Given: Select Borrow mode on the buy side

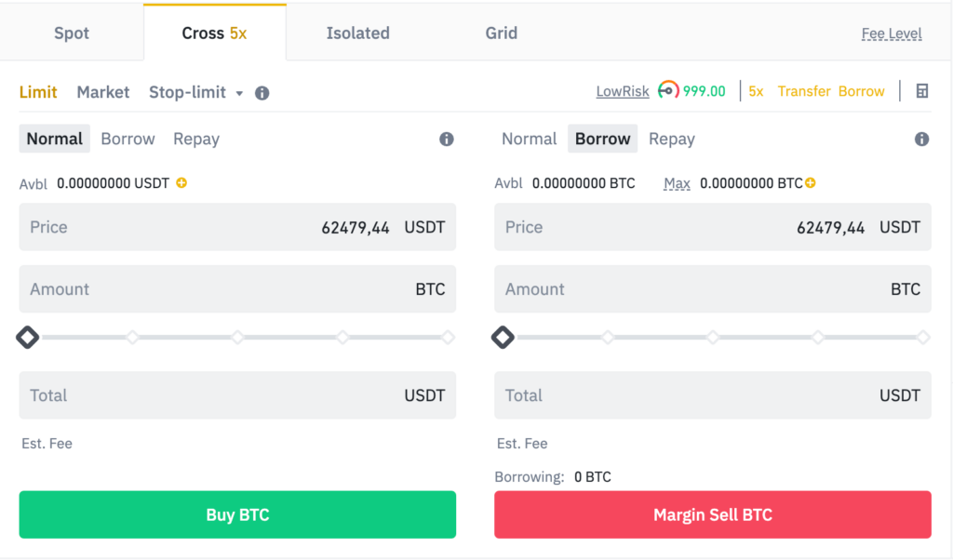Looking at the screenshot, I should (128, 139).
